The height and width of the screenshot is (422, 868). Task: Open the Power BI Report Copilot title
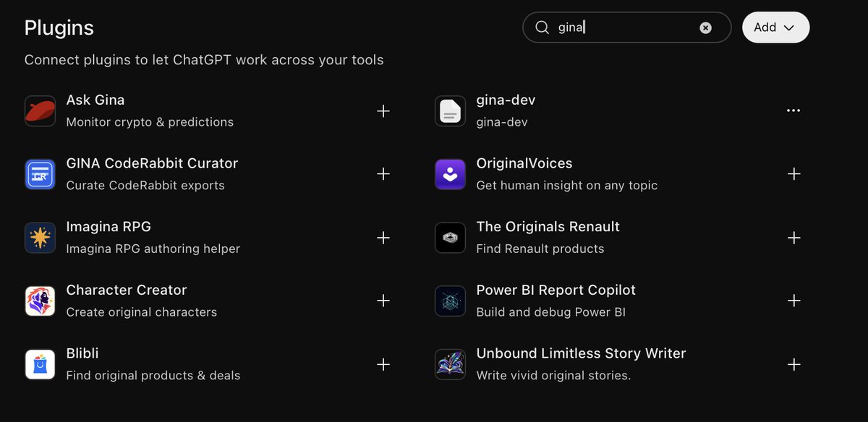coord(556,290)
